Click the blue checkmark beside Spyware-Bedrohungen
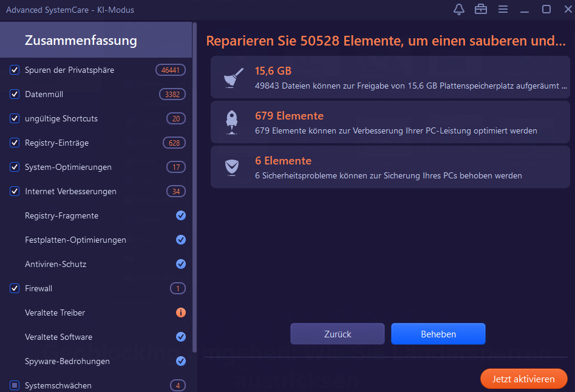 pos(181,361)
